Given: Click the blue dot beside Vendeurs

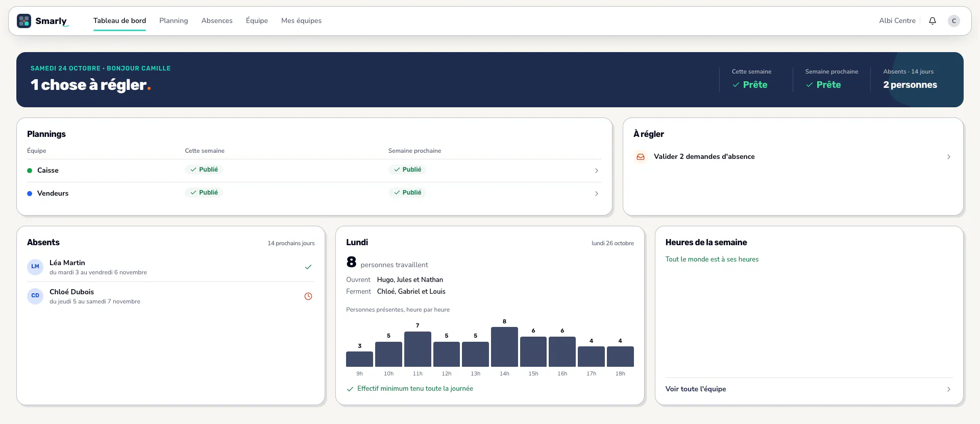Looking at the screenshot, I should point(30,194).
